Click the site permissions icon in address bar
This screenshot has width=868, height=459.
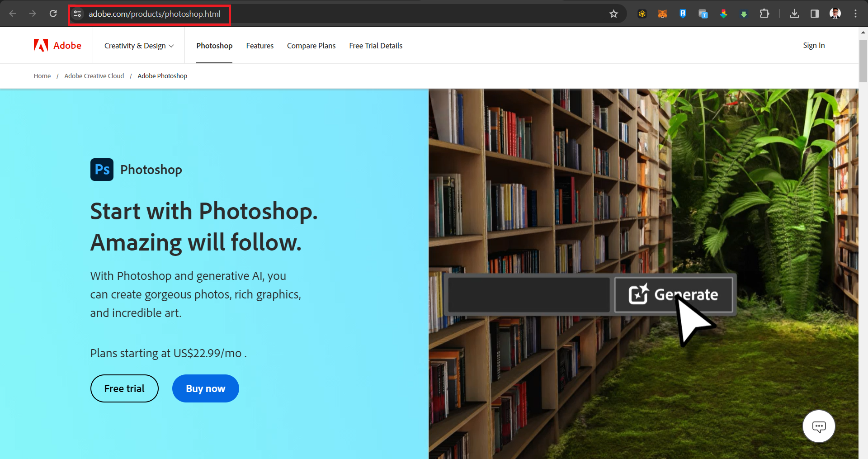pyautogui.click(x=77, y=14)
